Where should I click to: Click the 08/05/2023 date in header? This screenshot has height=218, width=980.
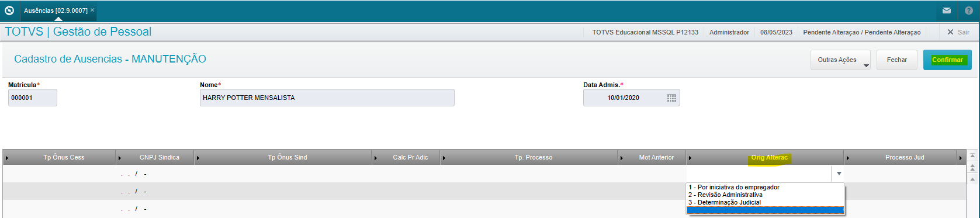coord(776,32)
